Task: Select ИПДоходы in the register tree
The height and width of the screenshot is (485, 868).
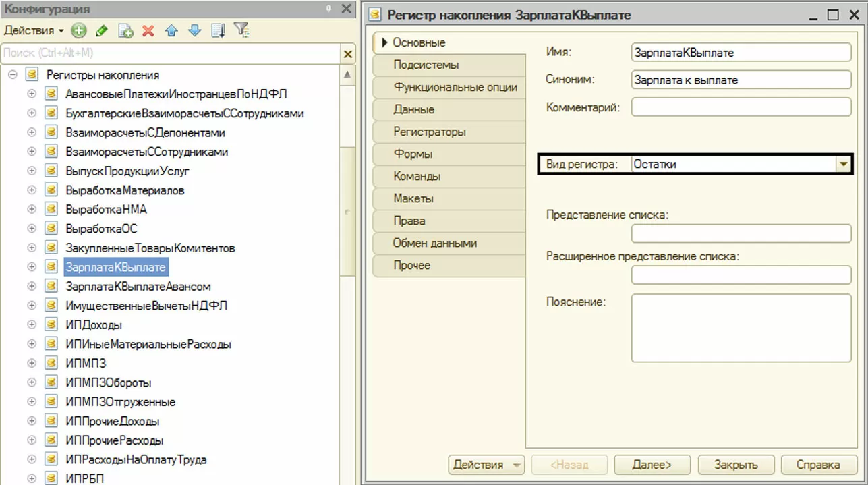Action: coord(94,325)
